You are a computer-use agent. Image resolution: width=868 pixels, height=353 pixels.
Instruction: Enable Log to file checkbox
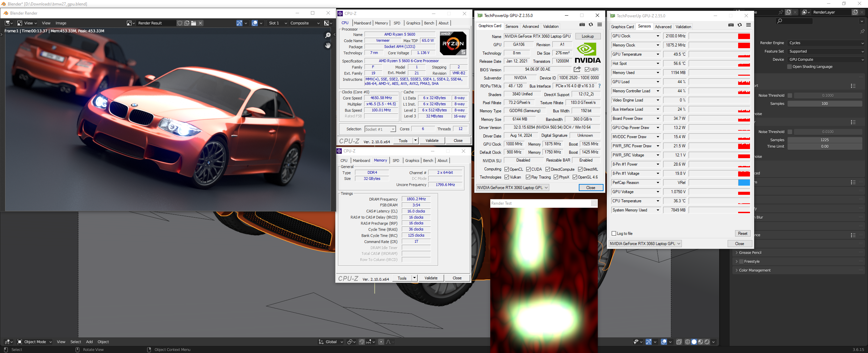(614, 234)
